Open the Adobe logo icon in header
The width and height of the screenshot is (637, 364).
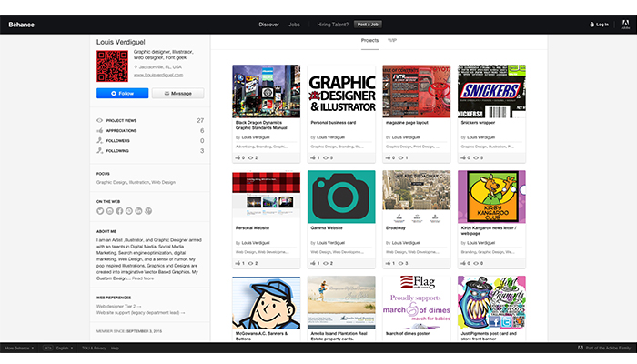click(x=626, y=25)
